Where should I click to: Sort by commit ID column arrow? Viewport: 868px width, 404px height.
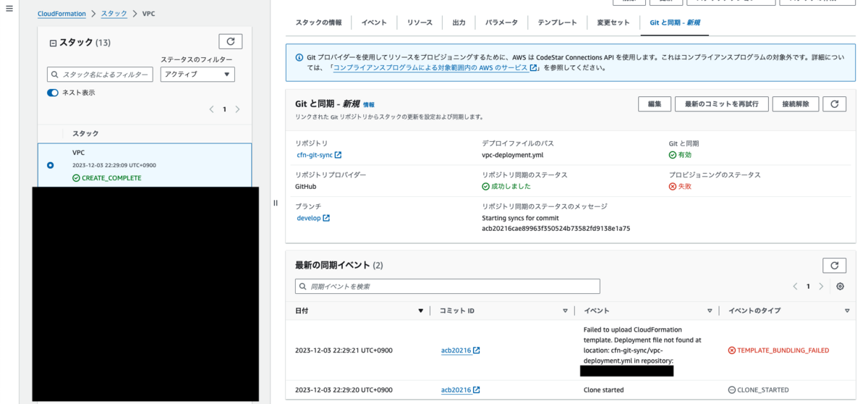(x=566, y=311)
